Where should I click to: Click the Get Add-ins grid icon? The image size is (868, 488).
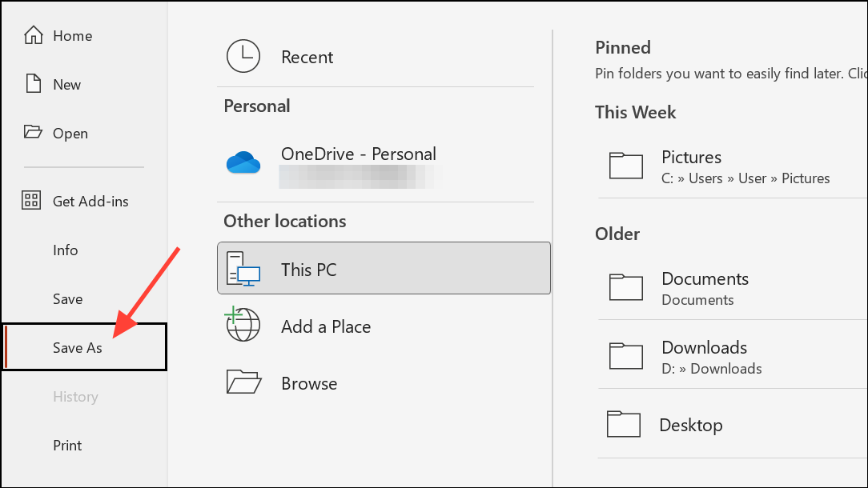(32, 201)
